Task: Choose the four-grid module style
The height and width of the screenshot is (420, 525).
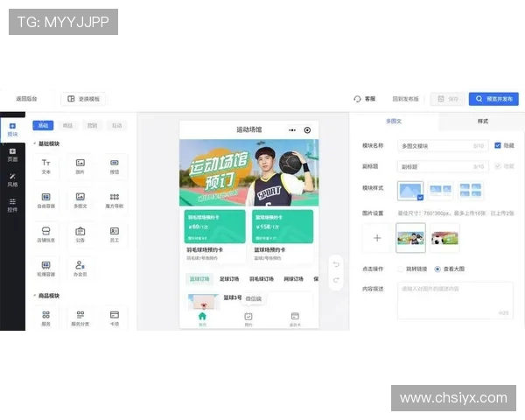Action: [471, 191]
